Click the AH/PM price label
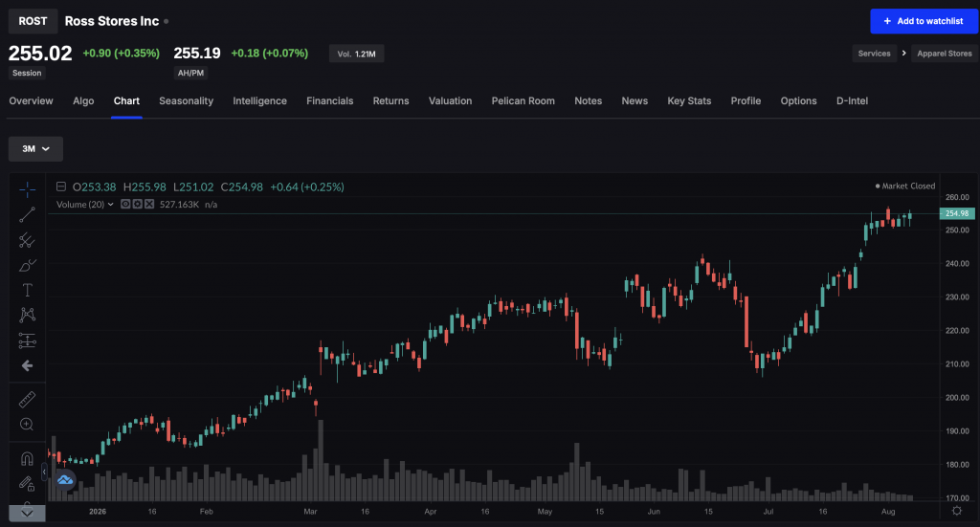This screenshot has height=527, width=980. click(x=190, y=73)
